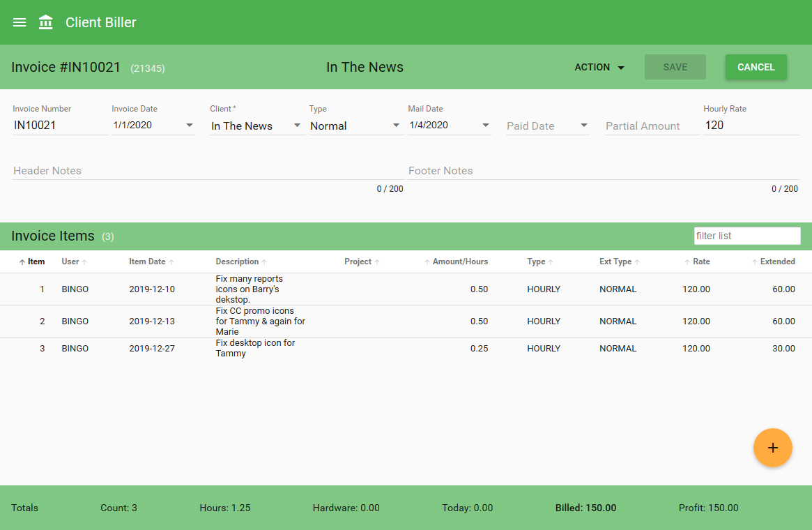Click BINGO user in item 3 row
The width and height of the screenshot is (812, 530).
pos(75,349)
